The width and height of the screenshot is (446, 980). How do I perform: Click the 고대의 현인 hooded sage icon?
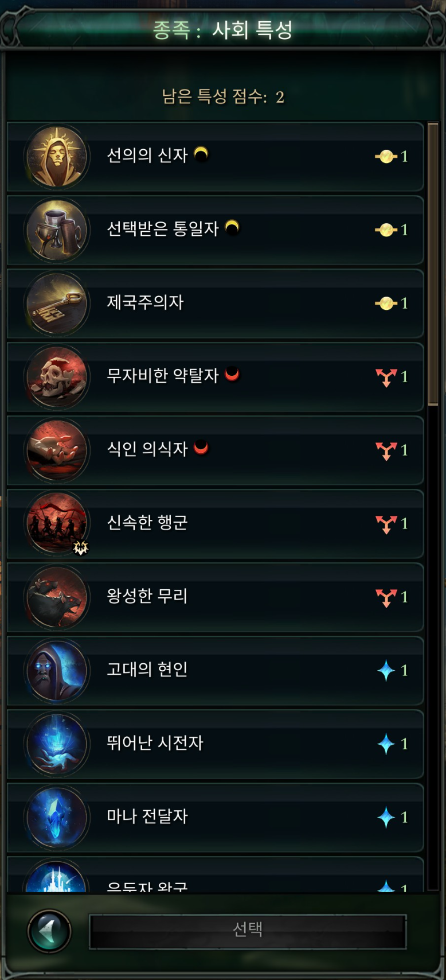coord(57,671)
